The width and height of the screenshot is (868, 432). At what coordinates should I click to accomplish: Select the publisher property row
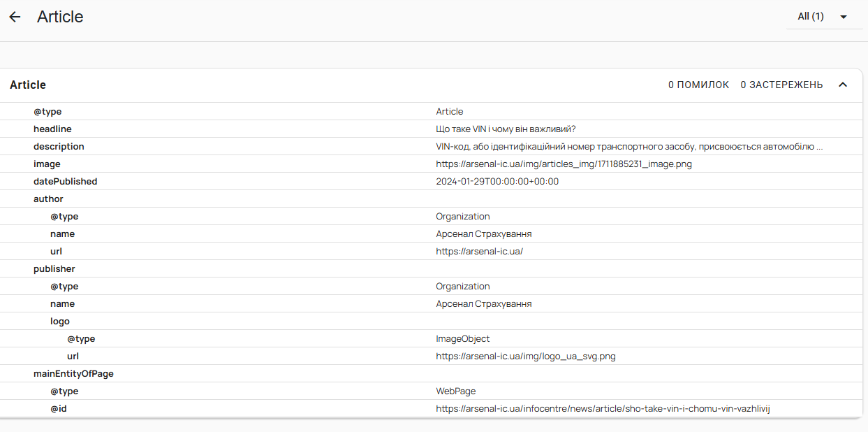click(54, 269)
